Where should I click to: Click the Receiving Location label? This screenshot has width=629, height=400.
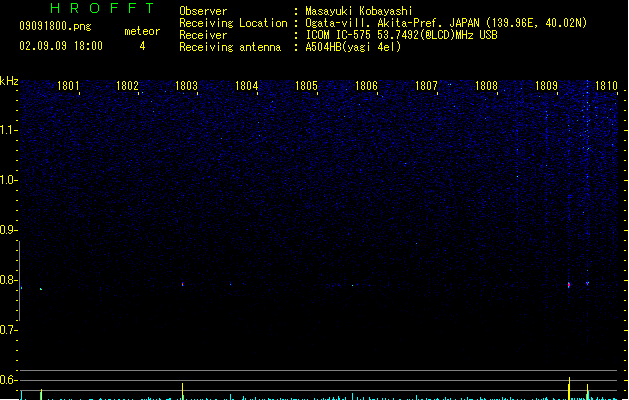[x=233, y=23]
